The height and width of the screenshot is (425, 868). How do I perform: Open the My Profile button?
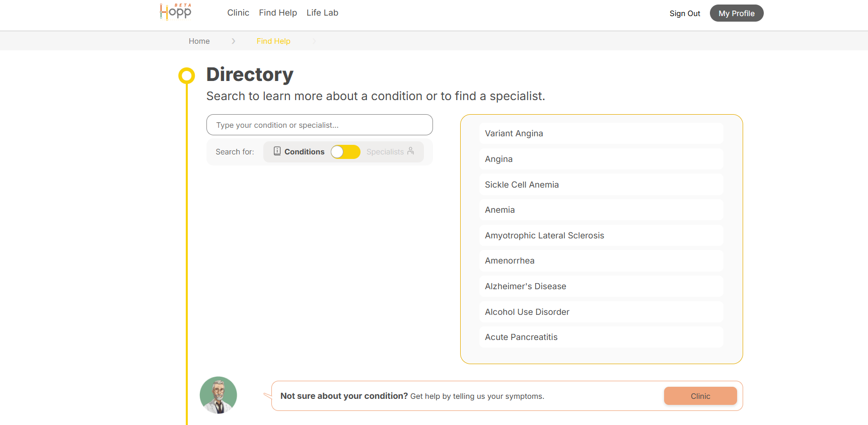(737, 14)
